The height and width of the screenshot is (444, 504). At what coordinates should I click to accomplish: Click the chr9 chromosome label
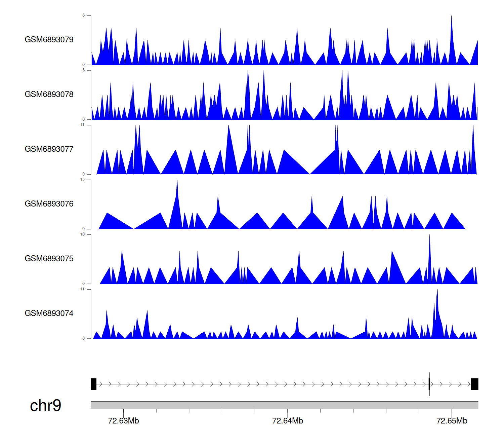[x=45, y=405]
